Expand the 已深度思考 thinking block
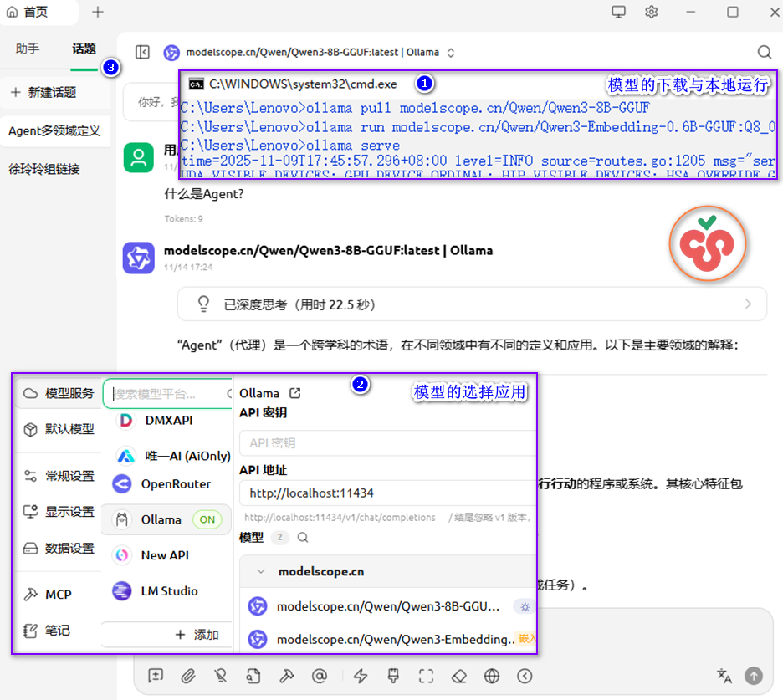Image resolution: width=783 pixels, height=700 pixels. (472, 304)
